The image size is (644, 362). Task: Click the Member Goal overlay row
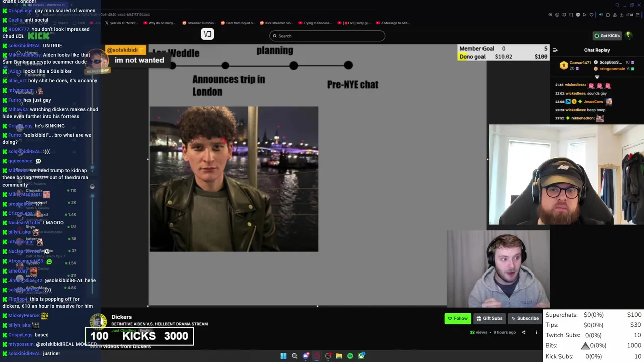coord(503,49)
